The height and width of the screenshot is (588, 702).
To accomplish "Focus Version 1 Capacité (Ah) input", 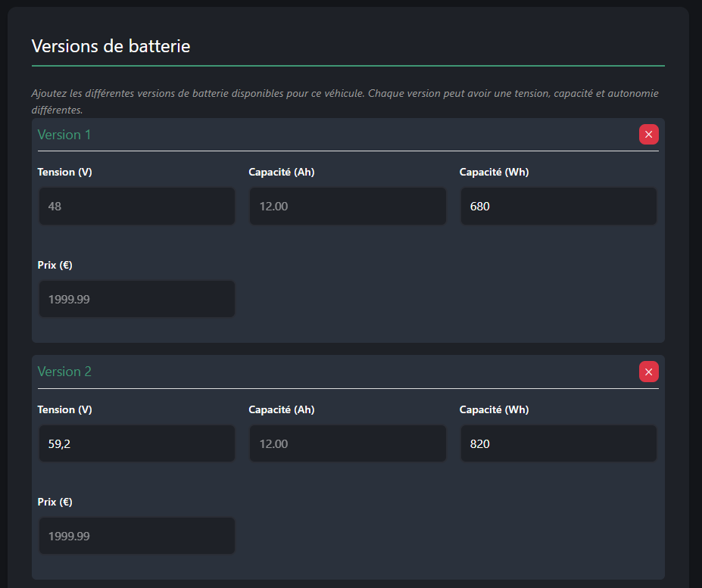I will [x=348, y=206].
